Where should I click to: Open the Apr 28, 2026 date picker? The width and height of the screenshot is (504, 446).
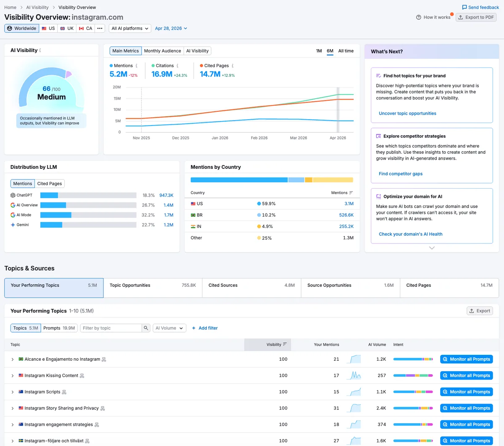[x=171, y=28]
